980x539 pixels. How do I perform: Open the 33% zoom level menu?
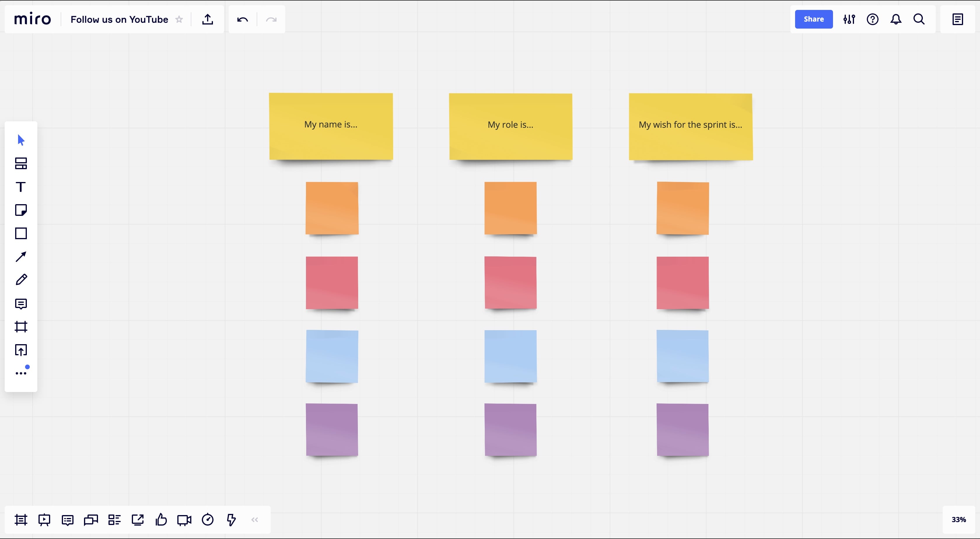[958, 519]
